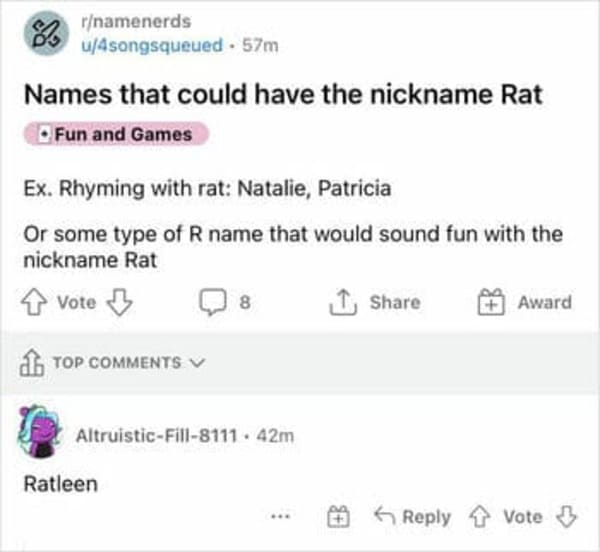Image resolution: width=600 pixels, height=552 pixels.
Task: Open the post's comment bubble icon
Action: (x=212, y=302)
